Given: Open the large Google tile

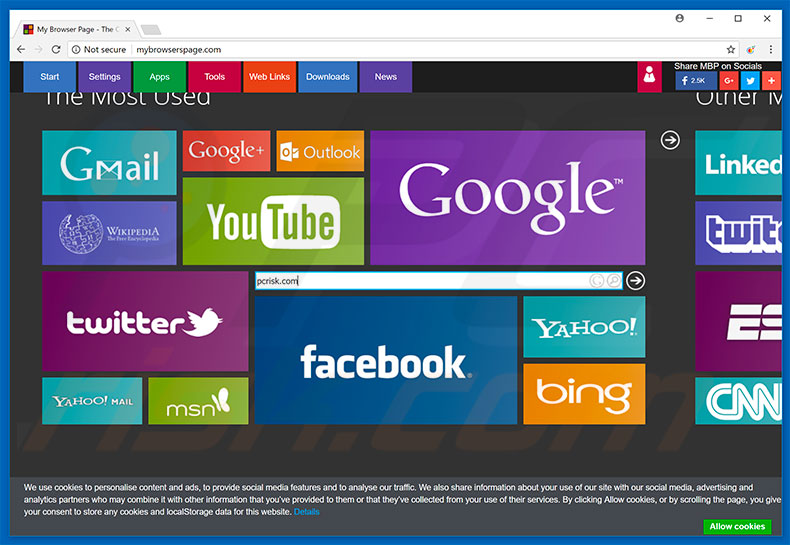Looking at the screenshot, I should [508, 197].
